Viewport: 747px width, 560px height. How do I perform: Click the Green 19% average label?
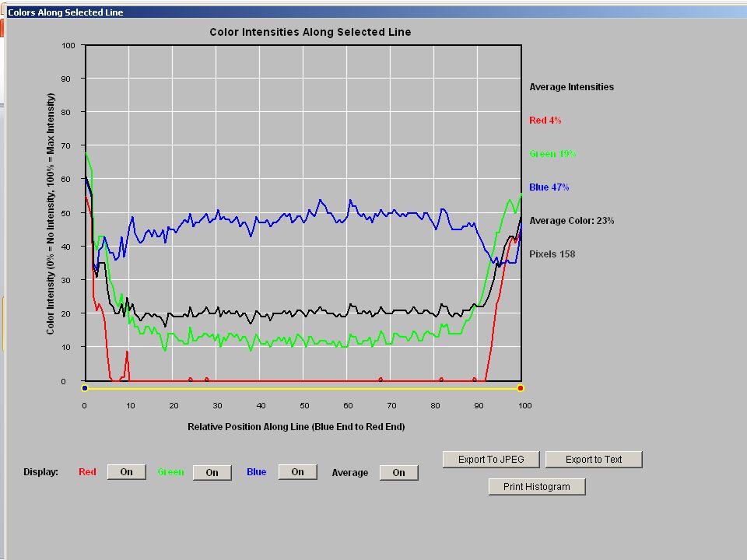[x=552, y=154]
